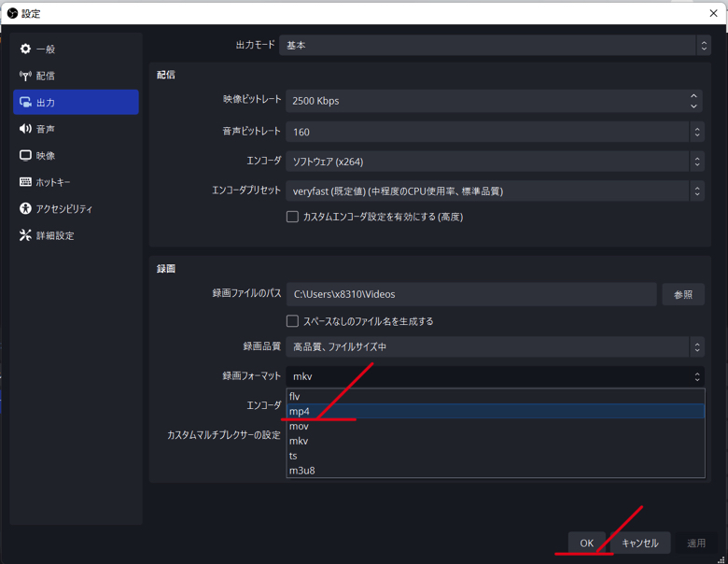Click the speaker icon for 音声
The height and width of the screenshot is (564, 728).
click(25, 129)
